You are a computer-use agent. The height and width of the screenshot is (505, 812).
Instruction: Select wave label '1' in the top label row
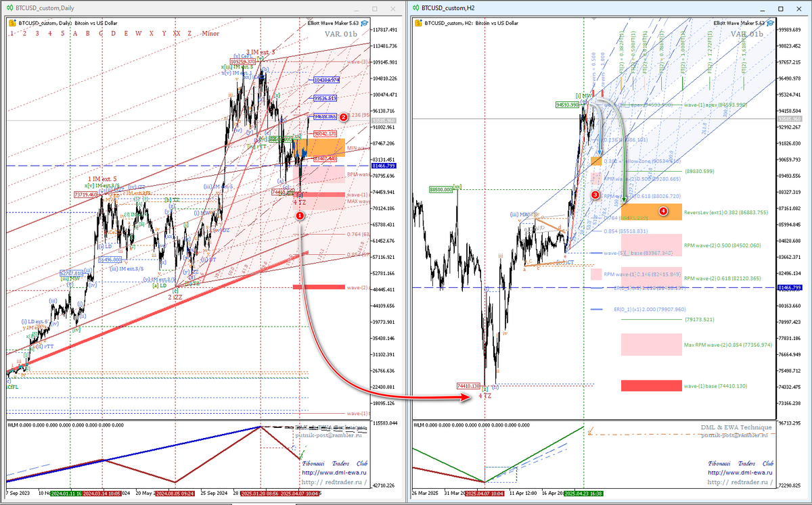tap(12, 33)
